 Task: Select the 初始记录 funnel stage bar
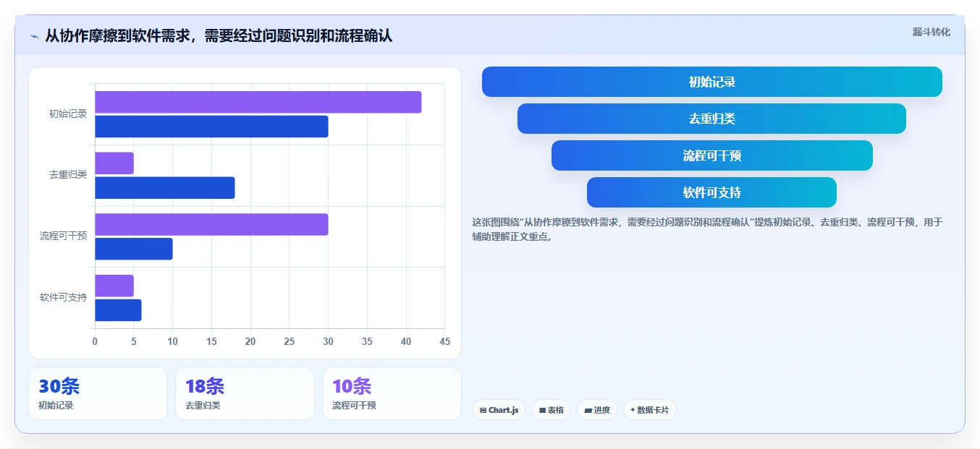[712, 82]
